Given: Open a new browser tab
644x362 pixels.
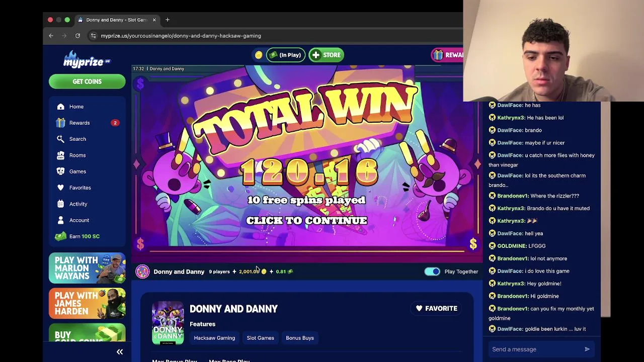Looking at the screenshot, I should click(168, 20).
